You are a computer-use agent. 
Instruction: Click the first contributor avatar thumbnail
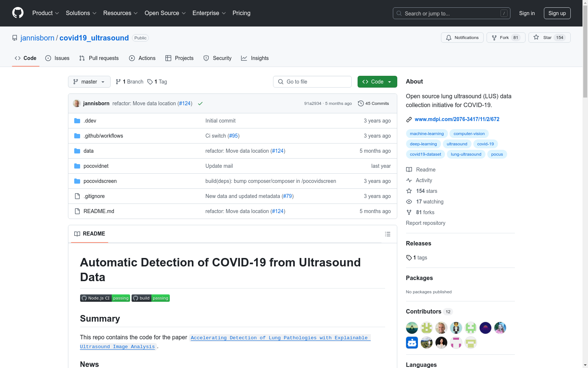point(412,328)
